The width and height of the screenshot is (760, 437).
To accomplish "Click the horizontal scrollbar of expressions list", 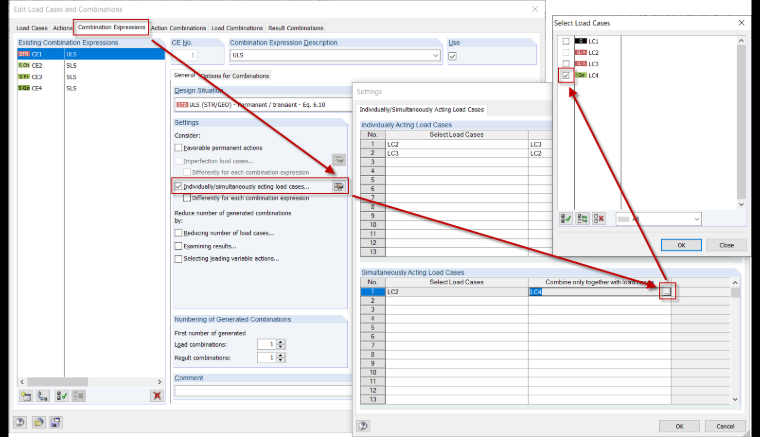I will [x=58, y=382].
